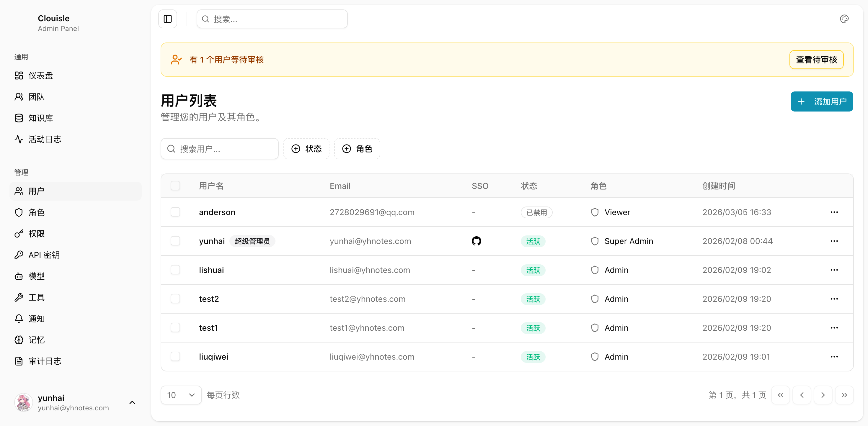Image resolution: width=868 pixels, height=426 pixels.
Task: Navigate to API 密钥 menu item
Action: point(44,255)
